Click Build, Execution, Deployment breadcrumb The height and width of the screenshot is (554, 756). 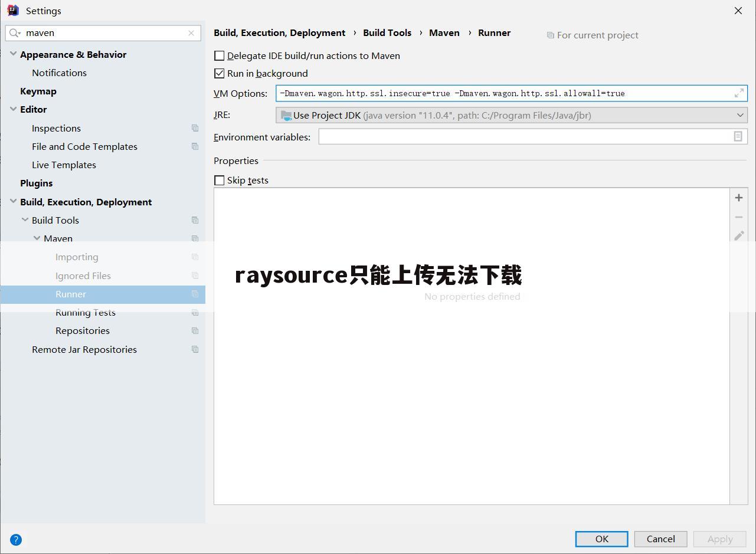[280, 32]
